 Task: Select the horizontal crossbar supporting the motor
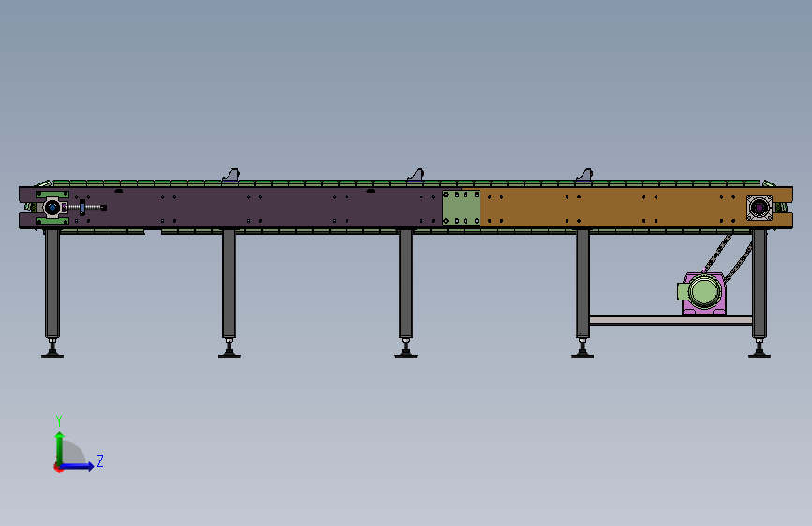[671, 320]
